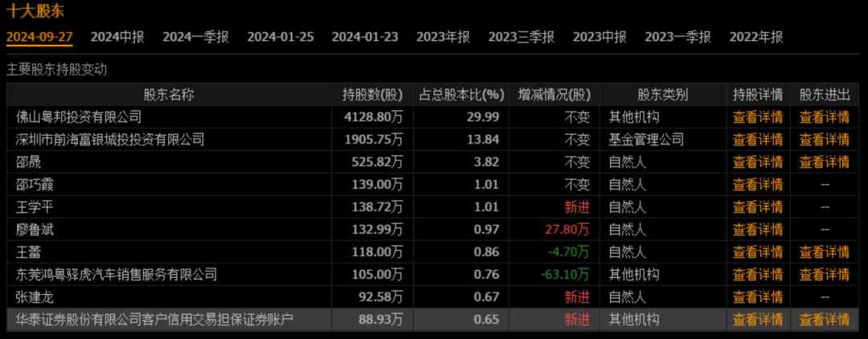Image resolution: width=868 pixels, height=339 pixels.
Task: Click shareholder name 王蕾
Action: 28,251
